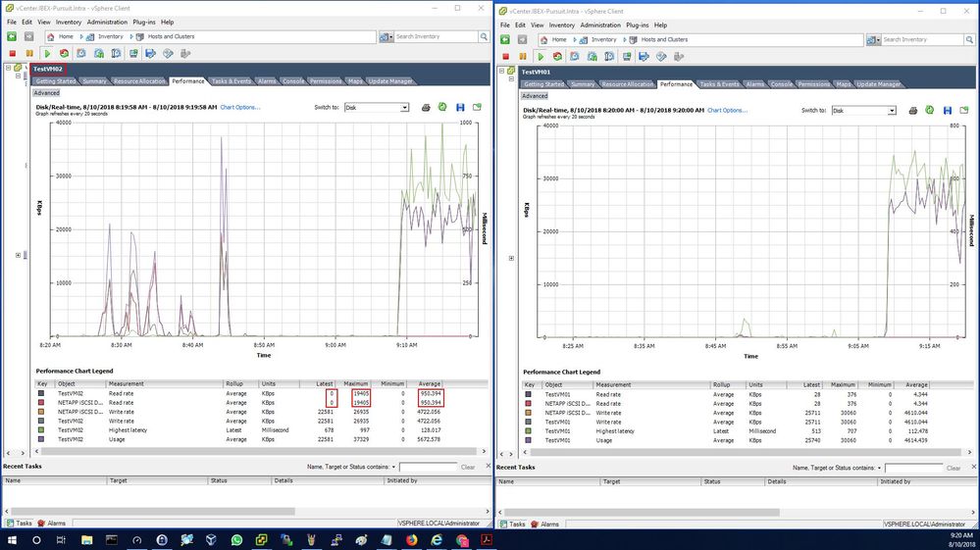This screenshot has width=980, height=550.
Task: Click Print chart icon in TestVM02 window
Action: coord(426,108)
